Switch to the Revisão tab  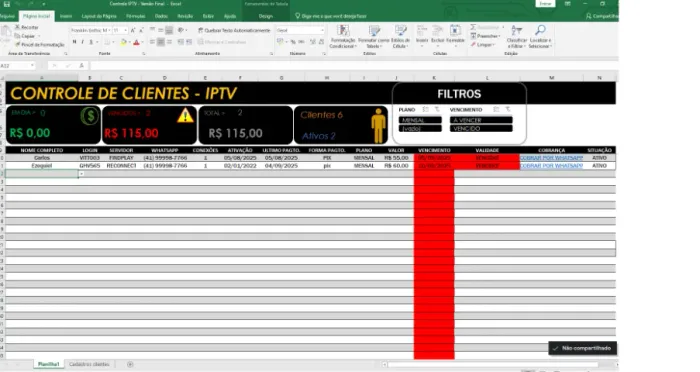(x=185, y=16)
